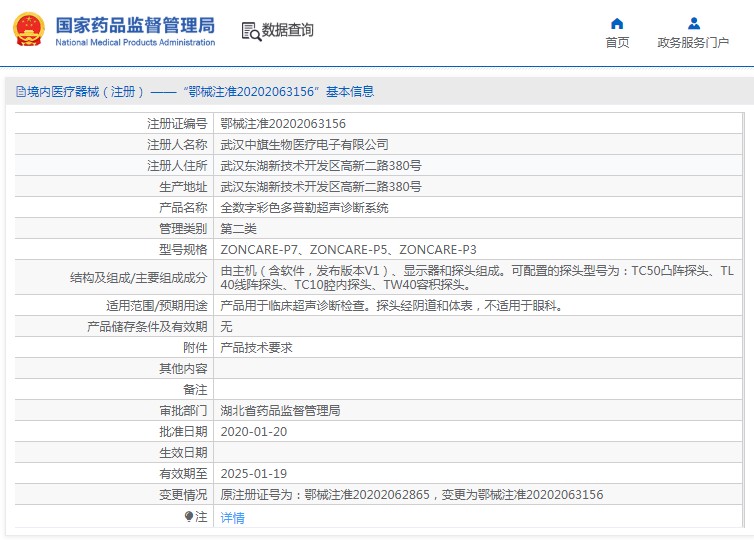Click the 有效期至 row label
The width and height of the screenshot is (754, 540).
(183, 474)
